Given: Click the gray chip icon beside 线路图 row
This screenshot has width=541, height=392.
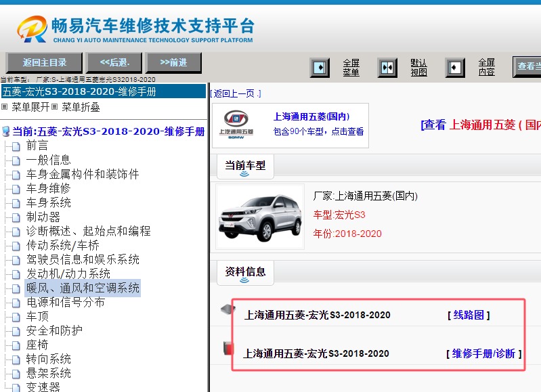Looking at the screenshot, I should [x=228, y=309].
